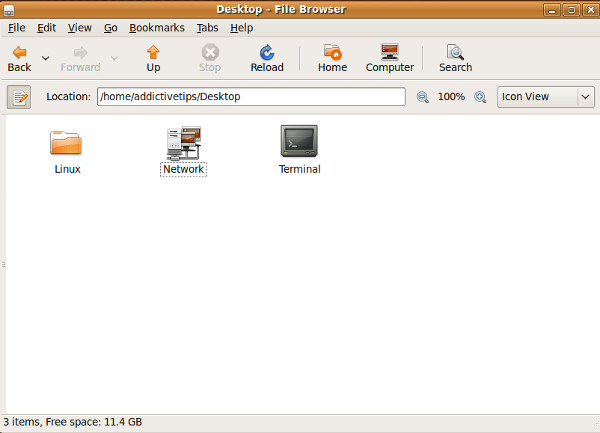
Task: Open the File menu
Action: (16, 28)
